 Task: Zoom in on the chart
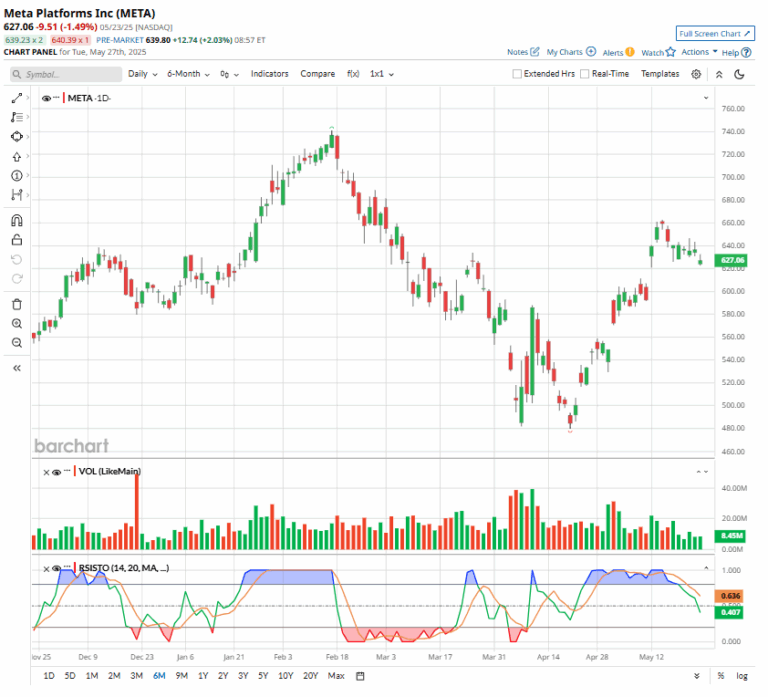(17, 323)
